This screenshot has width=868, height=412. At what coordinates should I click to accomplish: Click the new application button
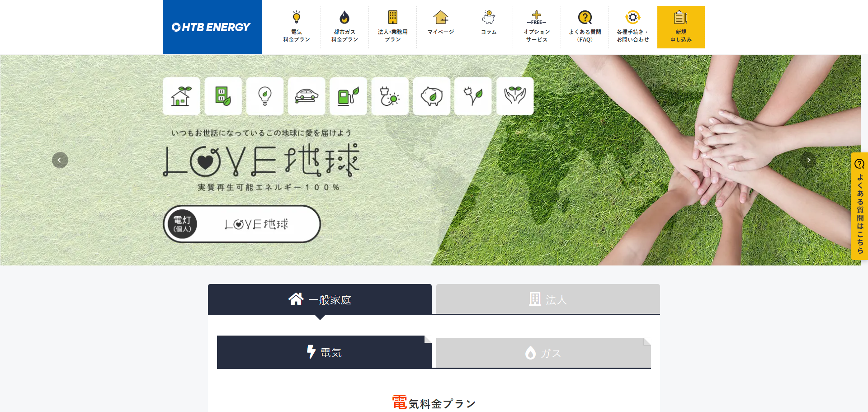coord(681,27)
